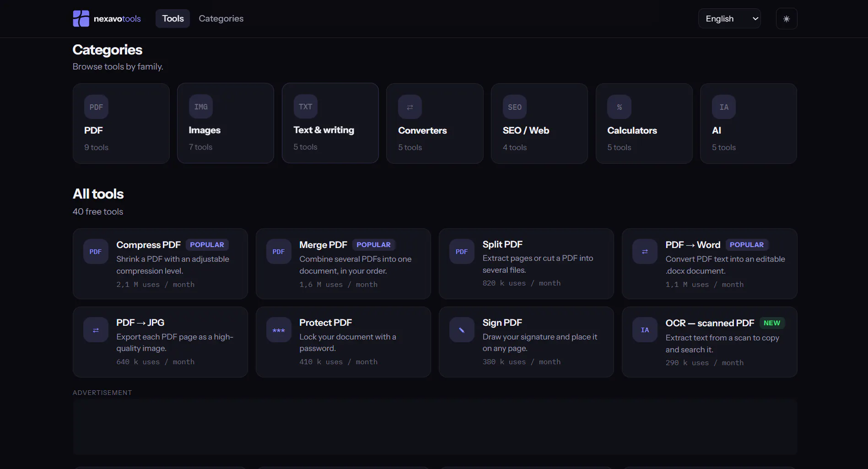Click the Merge PDF tool icon

click(279, 252)
